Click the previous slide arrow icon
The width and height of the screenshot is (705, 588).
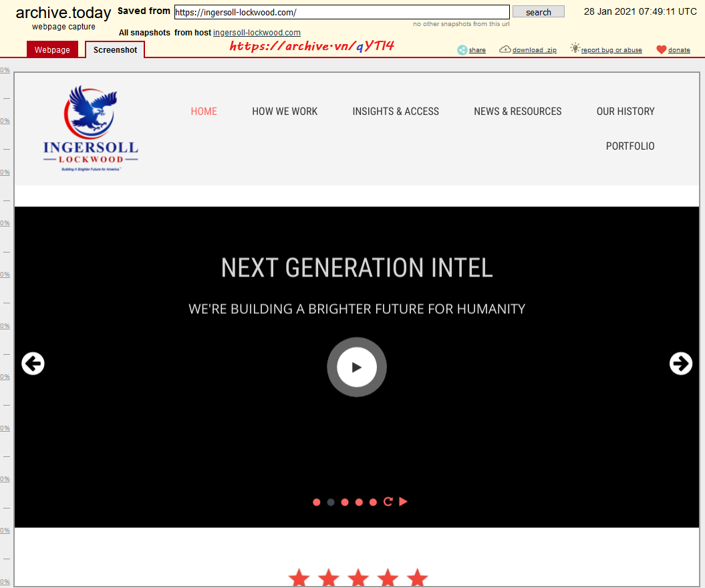pos(33,363)
